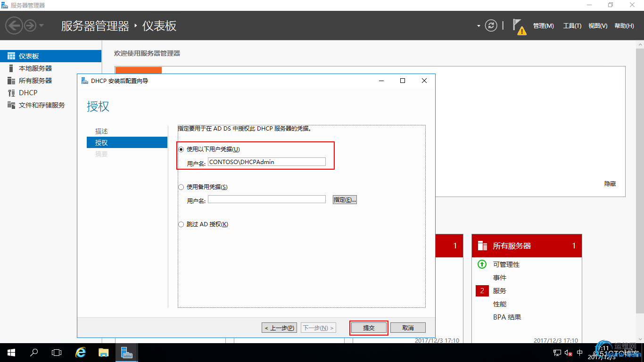
Task: Click the empty alternate credentials username field
Action: tap(267, 199)
